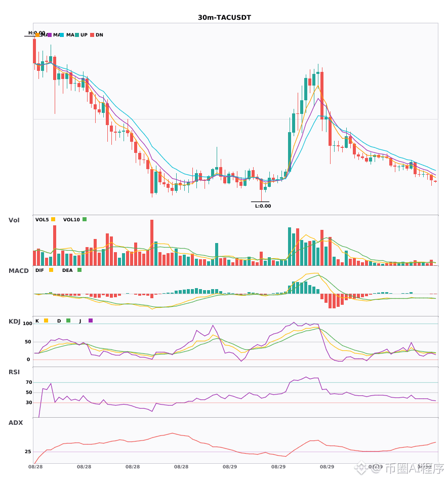Click the MACD panel label
This screenshot has height=481, width=448.
[x=18, y=271]
